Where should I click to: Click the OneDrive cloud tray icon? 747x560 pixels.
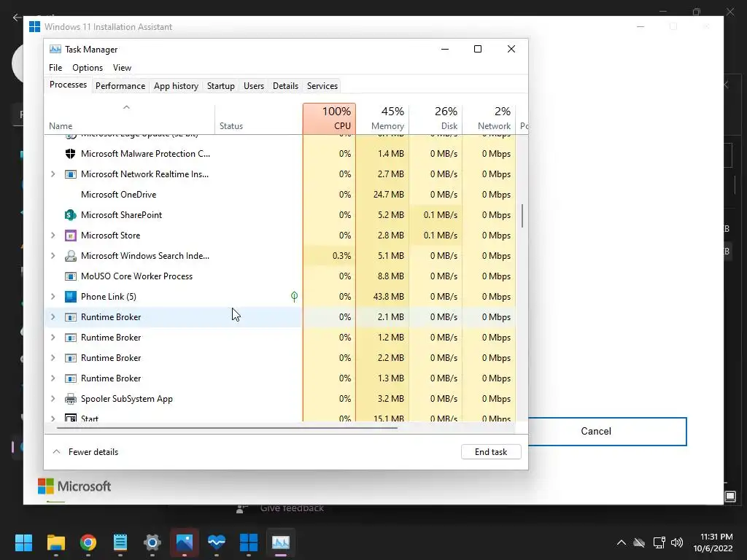pos(639,542)
